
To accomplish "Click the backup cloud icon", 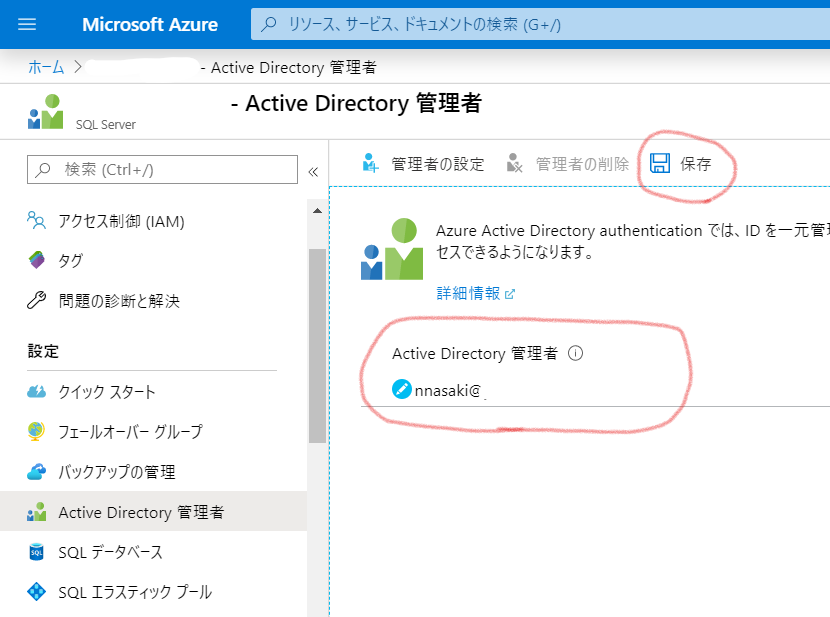I will click(37, 471).
